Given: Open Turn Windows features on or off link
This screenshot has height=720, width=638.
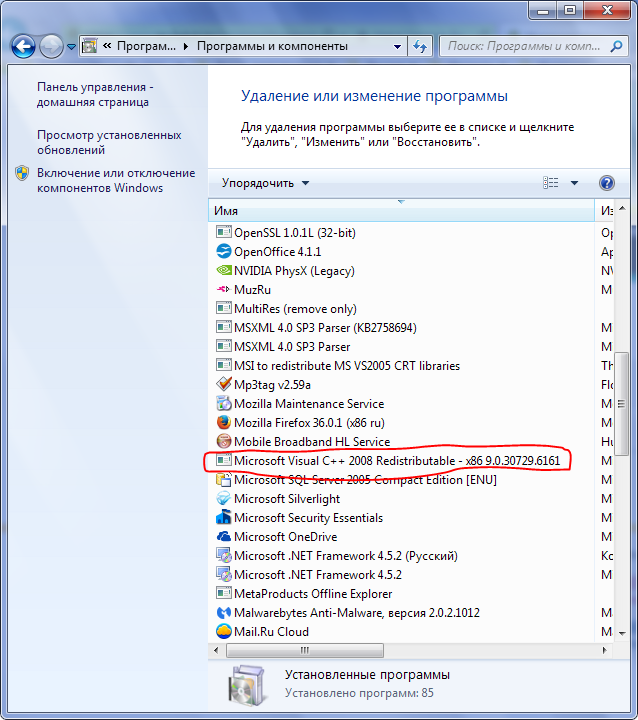Looking at the screenshot, I should coord(116,180).
